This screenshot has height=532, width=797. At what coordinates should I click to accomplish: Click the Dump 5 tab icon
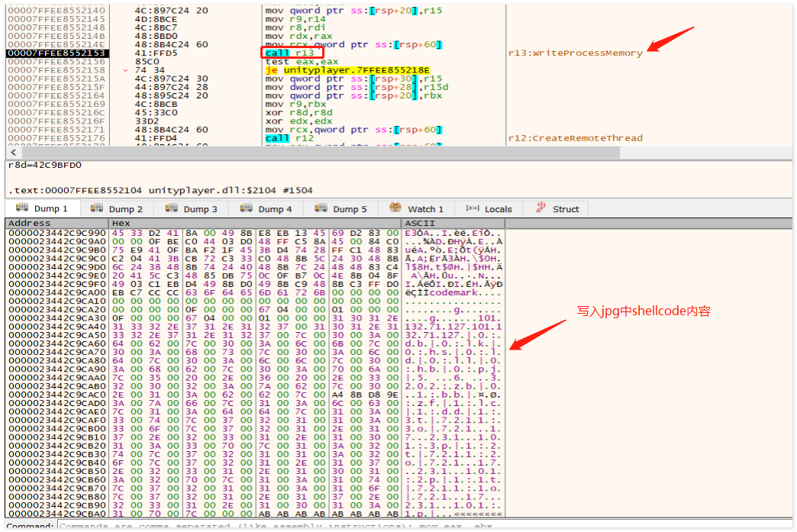pyautogui.click(x=321, y=208)
